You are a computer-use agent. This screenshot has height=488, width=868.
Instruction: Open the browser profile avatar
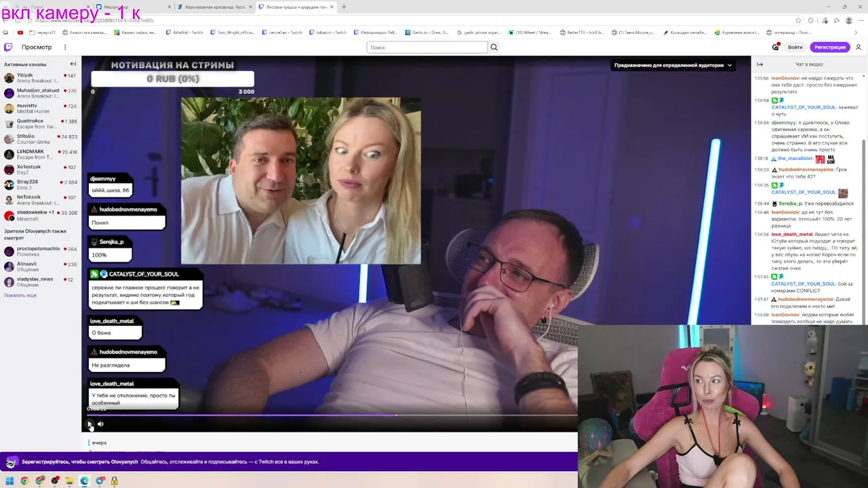849,20
